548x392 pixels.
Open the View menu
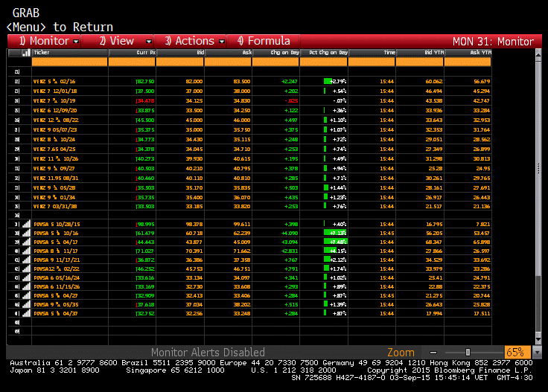pos(117,41)
